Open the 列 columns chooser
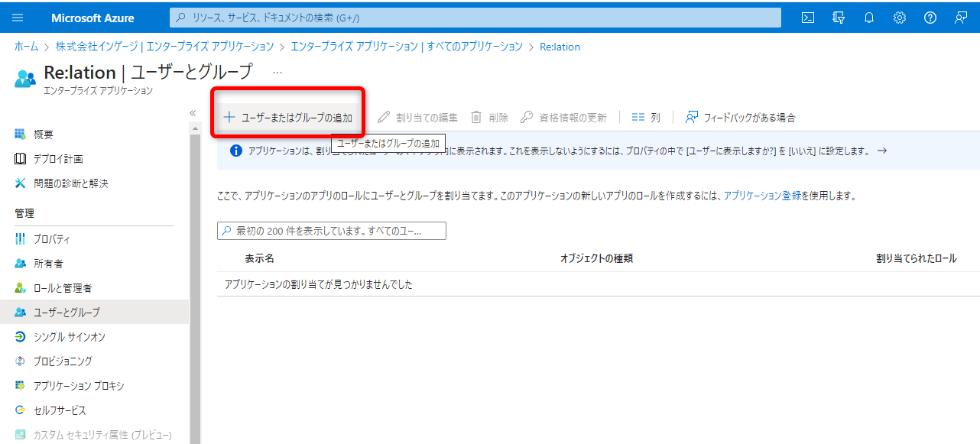 646,117
